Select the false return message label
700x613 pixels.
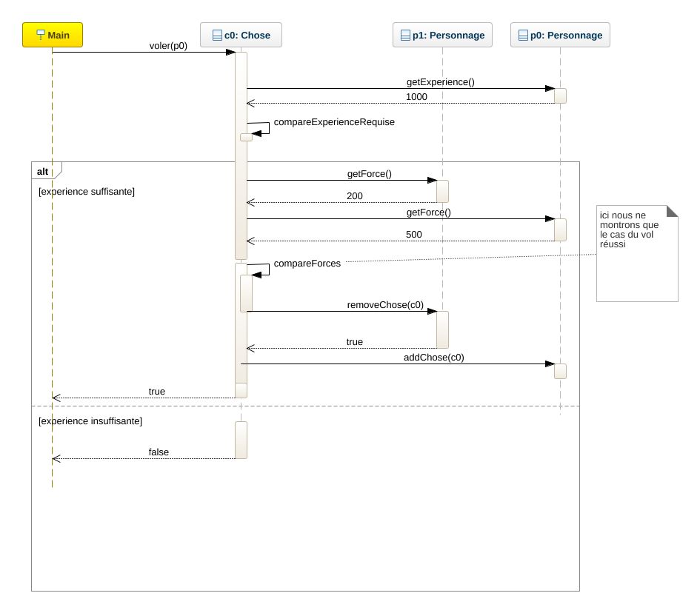coord(159,452)
